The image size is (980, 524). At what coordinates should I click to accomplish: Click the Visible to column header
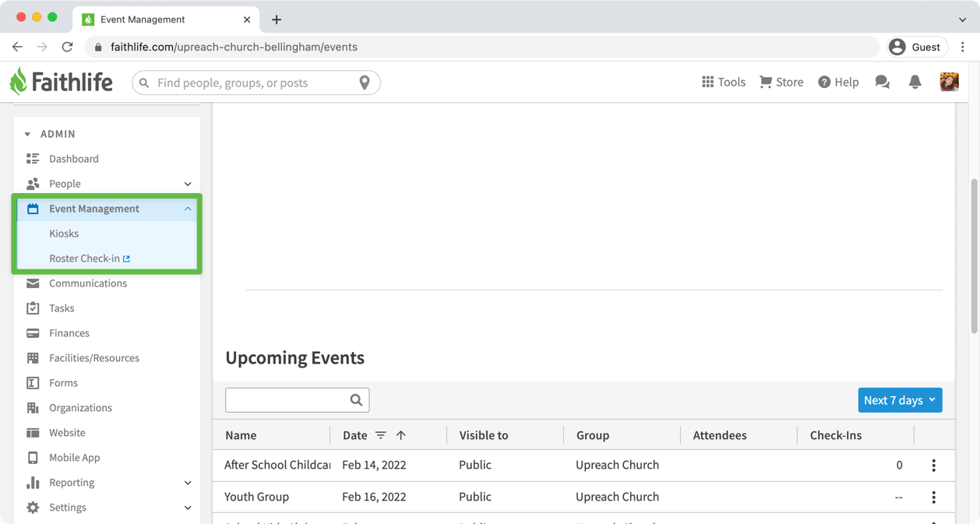coord(484,435)
